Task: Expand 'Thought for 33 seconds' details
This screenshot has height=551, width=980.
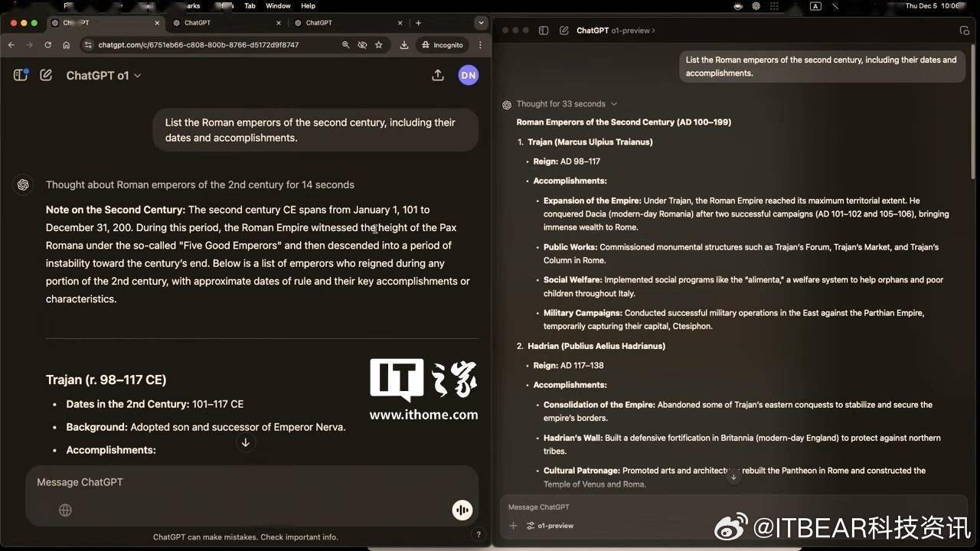Action: pos(567,104)
